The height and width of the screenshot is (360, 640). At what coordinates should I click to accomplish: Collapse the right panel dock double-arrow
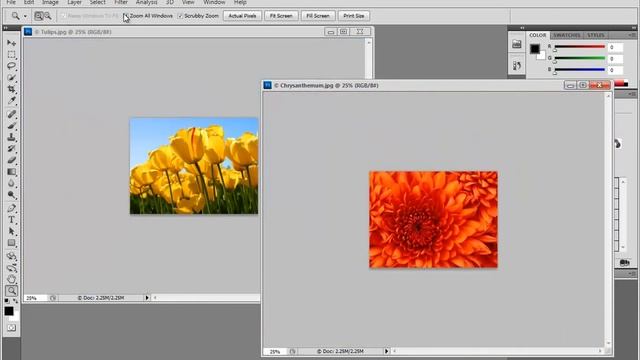pyautogui.click(x=633, y=28)
